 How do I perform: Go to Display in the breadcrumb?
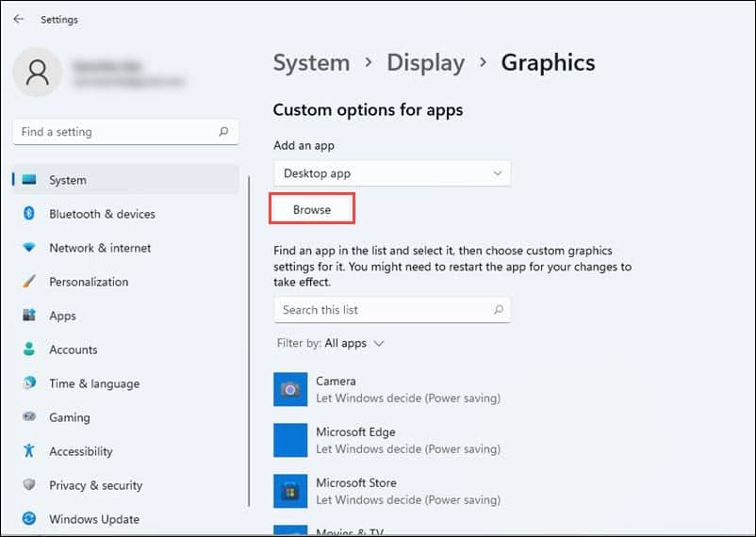[x=425, y=63]
